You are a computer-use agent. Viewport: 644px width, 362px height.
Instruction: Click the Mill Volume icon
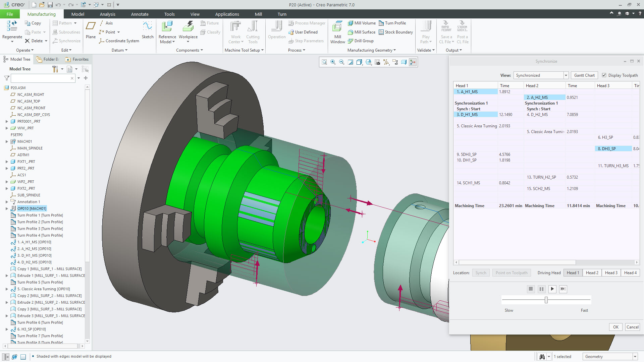click(350, 23)
